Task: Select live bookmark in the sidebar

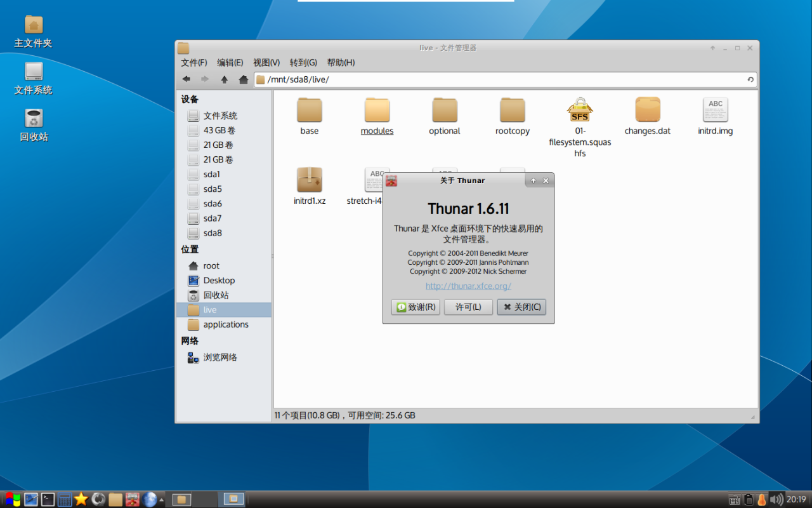Action: pyautogui.click(x=223, y=310)
